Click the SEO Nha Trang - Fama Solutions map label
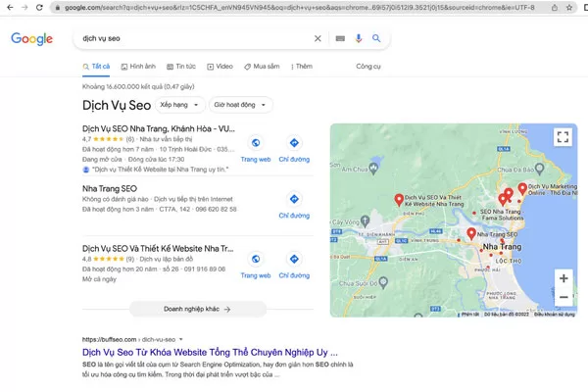The width and height of the screenshot is (588, 392). click(502, 215)
